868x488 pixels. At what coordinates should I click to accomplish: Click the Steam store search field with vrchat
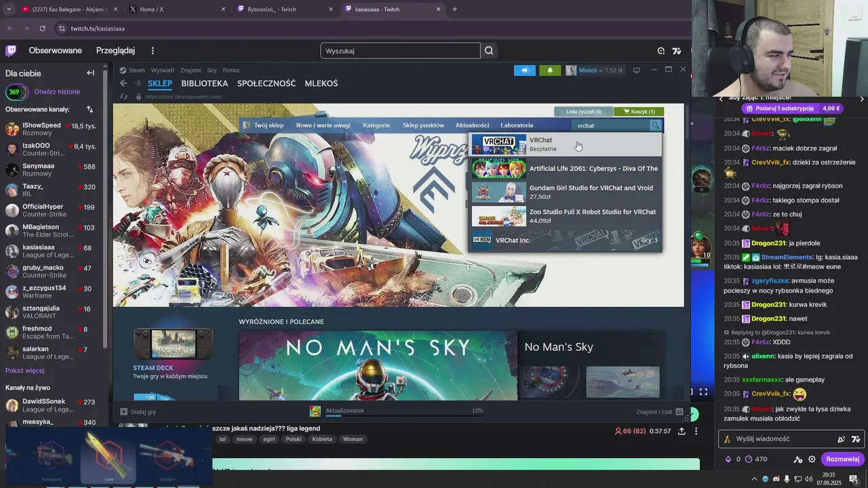(x=612, y=125)
